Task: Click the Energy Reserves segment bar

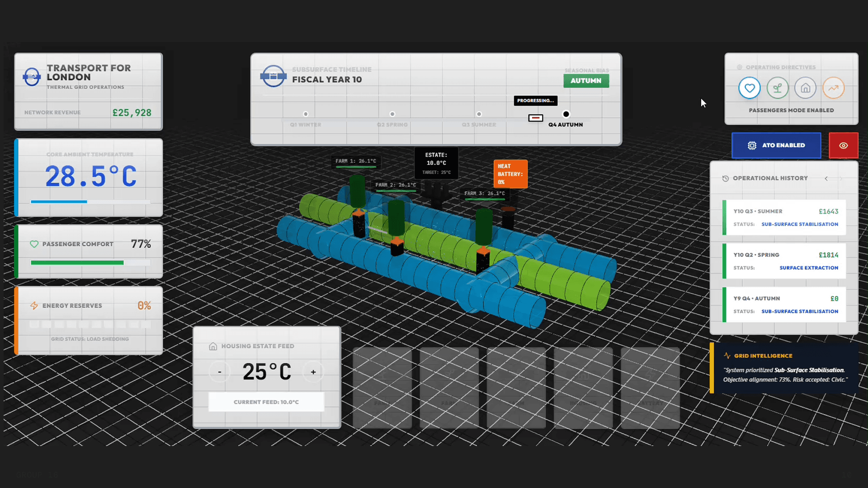Action: pos(90,324)
